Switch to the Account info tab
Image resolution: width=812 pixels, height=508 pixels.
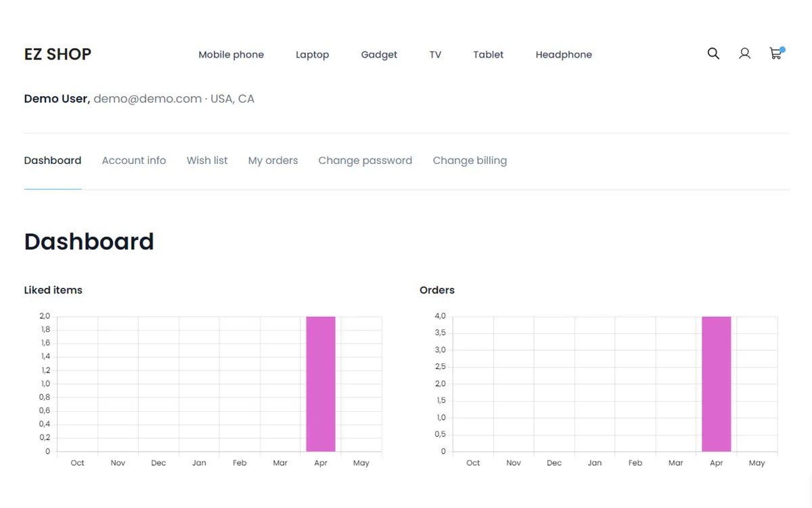(x=134, y=161)
